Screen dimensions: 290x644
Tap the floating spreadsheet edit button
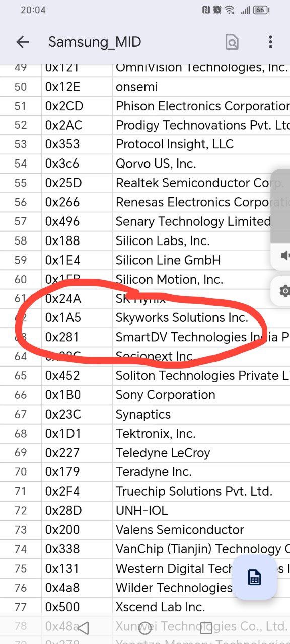click(x=255, y=578)
